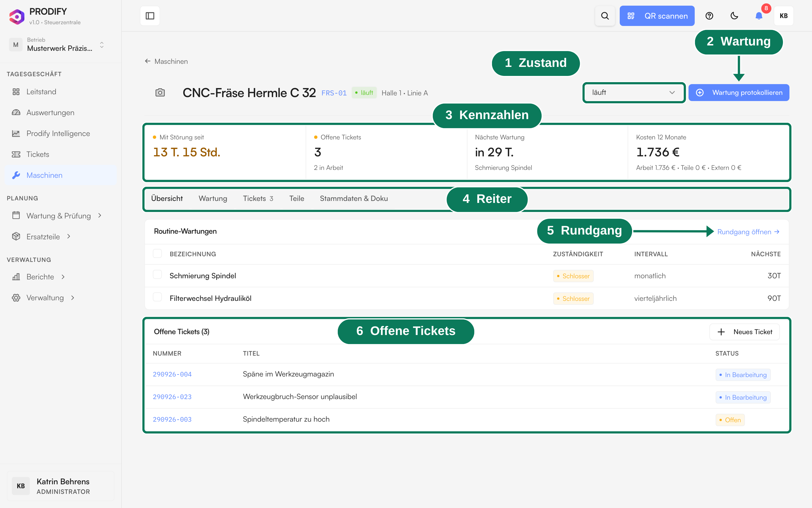Follow the Rundgang öffnen link
The image size is (812, 508).
[748, 232]
